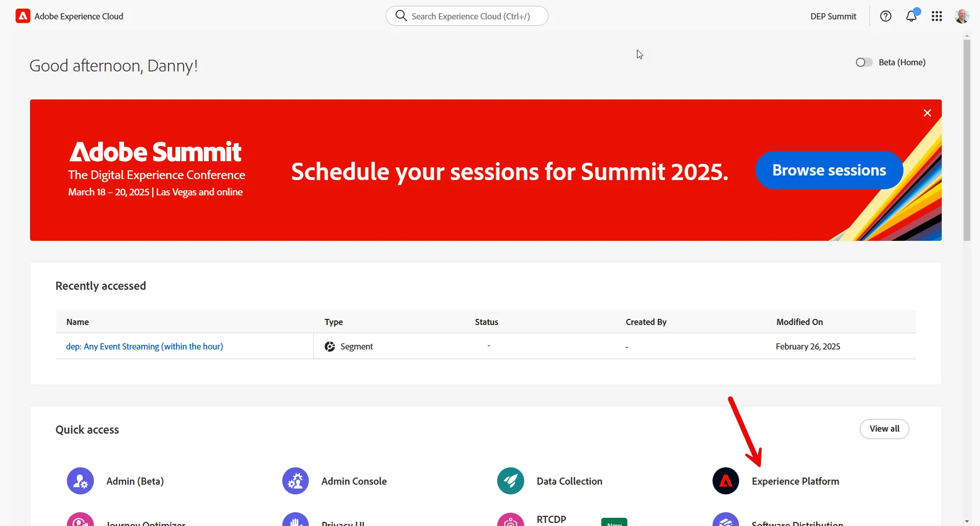Click the Browse sessions button
Image resolution: width=980 pixels, height=526 pixels.
(x=829, y=170)
